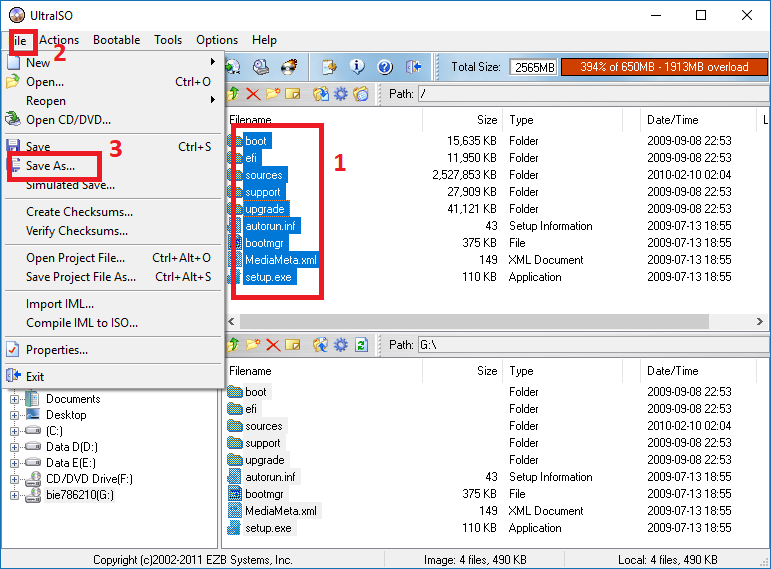
Task: Click the blue information bubble icon
Action: coord(357,66)
